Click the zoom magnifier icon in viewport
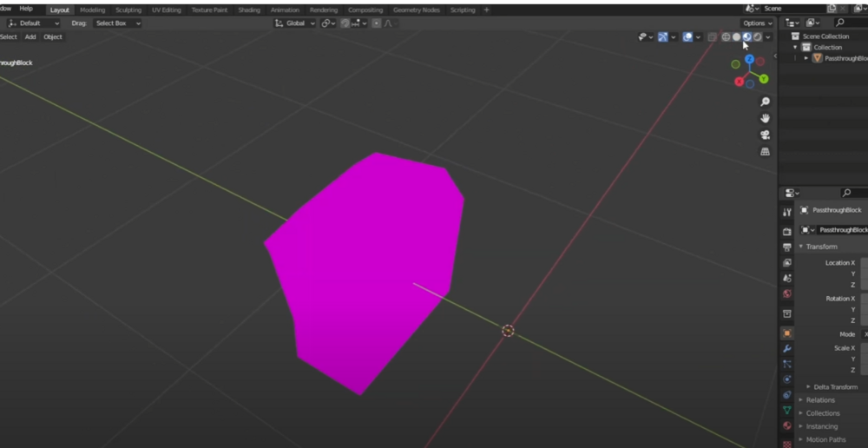Viewport: 868px width, 448px height. [765, 102]
